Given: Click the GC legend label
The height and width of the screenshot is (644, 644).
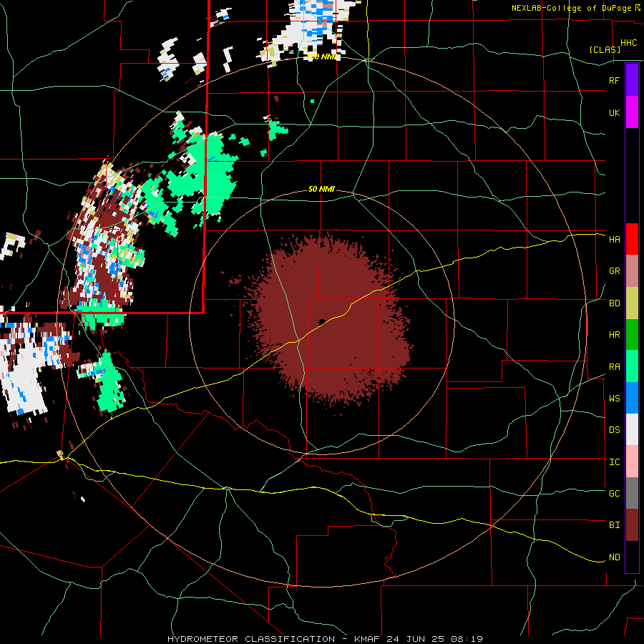Looking at the screenshot, I should (x=614, y=494).
